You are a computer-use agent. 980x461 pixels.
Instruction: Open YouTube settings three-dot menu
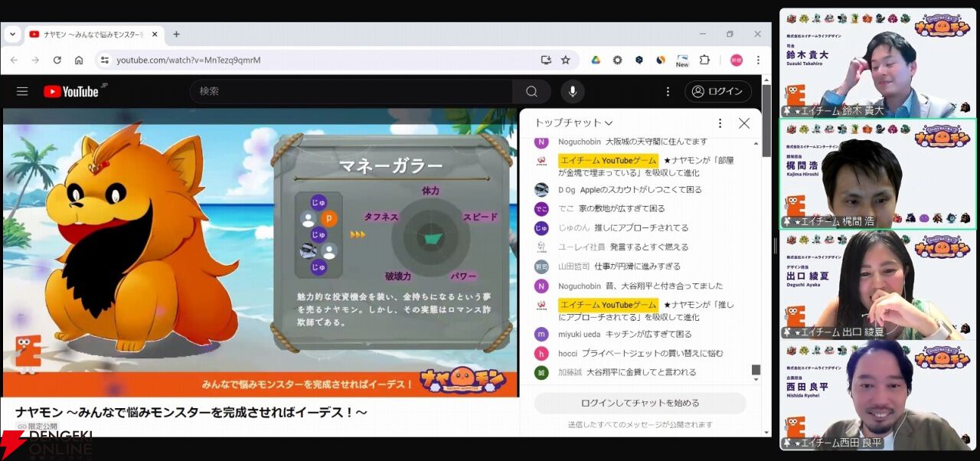tap(668, 91)
